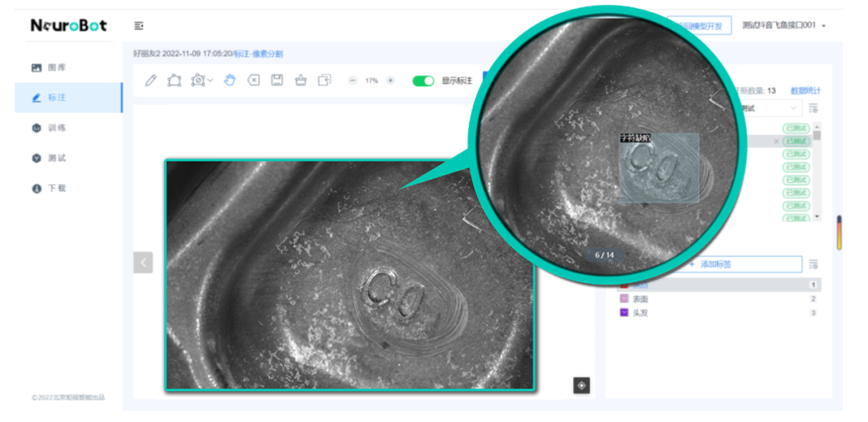Open 下载 in the sidebar

pyautogui.click(x=68, y=188)
